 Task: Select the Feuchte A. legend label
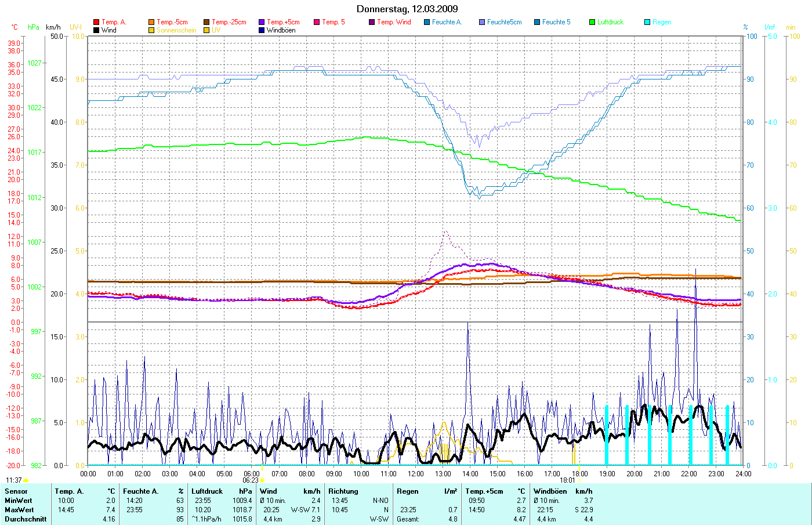(447, 22)
